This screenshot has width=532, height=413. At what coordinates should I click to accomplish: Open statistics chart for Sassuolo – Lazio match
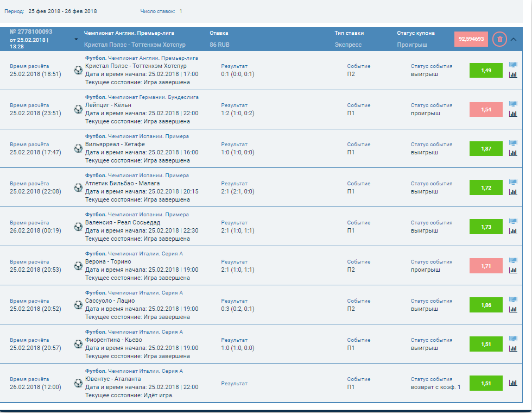tap(513, 310)
